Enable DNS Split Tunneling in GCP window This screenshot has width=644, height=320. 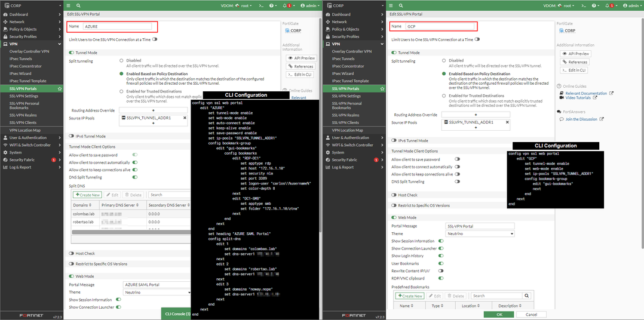tap(457, 181)
